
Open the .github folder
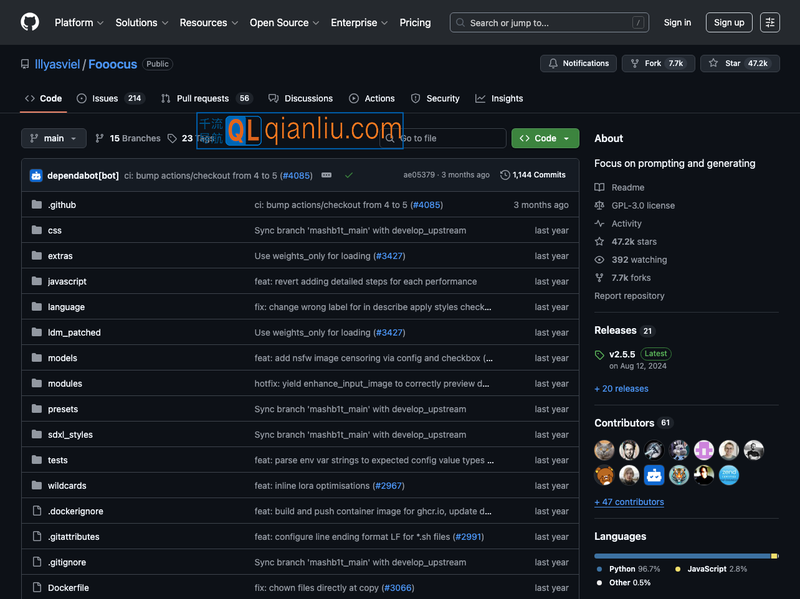(x=62, y=205)
